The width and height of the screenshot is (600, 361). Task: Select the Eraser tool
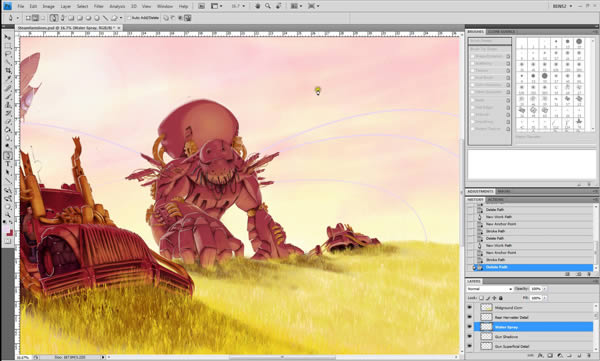click(7, 121)
